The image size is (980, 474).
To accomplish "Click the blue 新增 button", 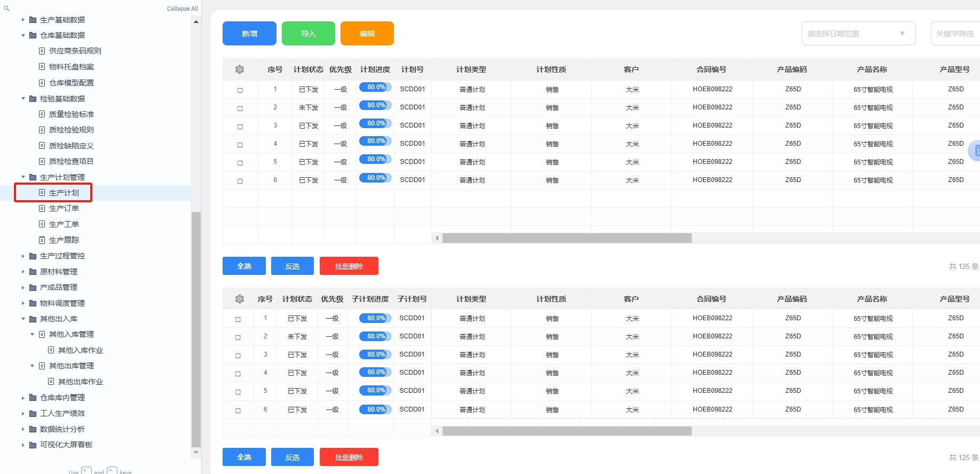I will tap(249, 34).
